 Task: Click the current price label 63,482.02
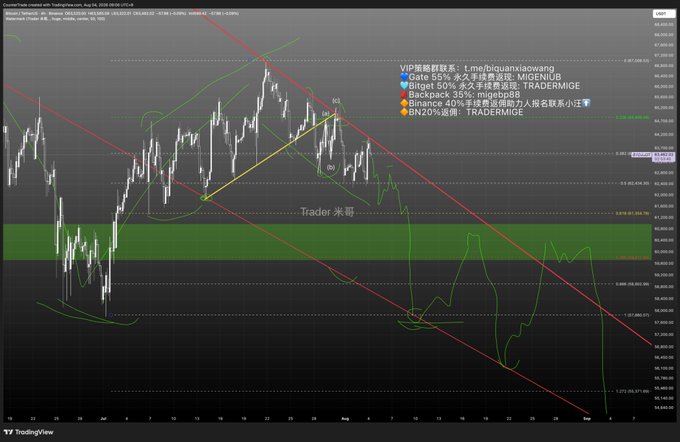click(x=664, y=154)
